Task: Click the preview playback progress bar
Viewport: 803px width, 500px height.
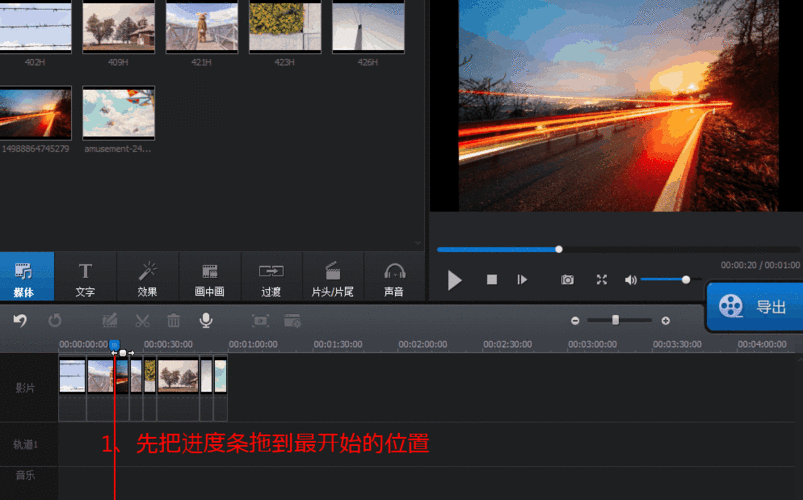Action: tap(620, 249)
